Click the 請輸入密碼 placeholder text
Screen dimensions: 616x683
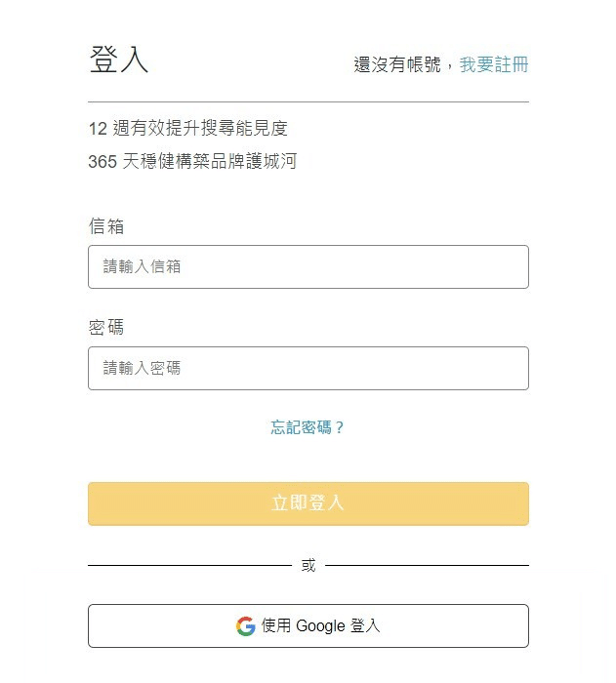[143, 368]
